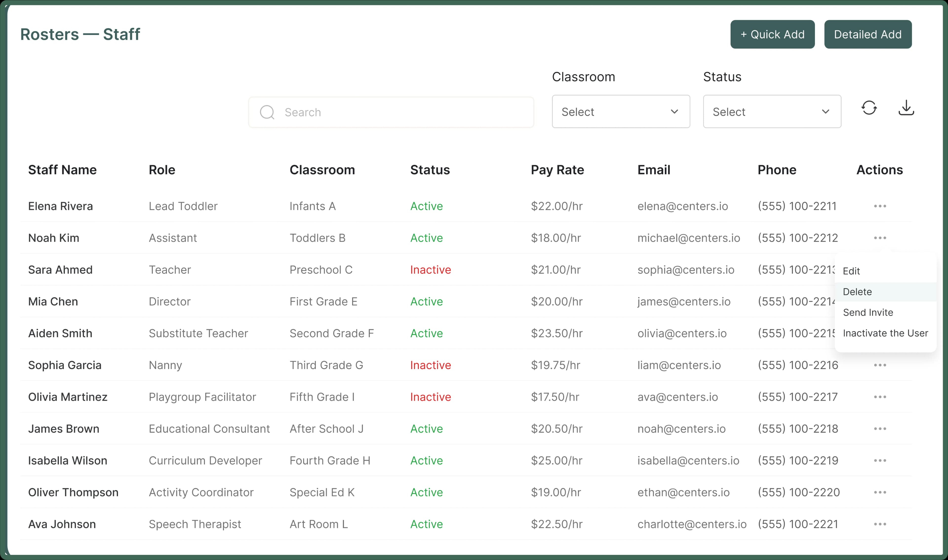
Task: Open the actions menu for Elena Rivera
Action: [880, 206]
